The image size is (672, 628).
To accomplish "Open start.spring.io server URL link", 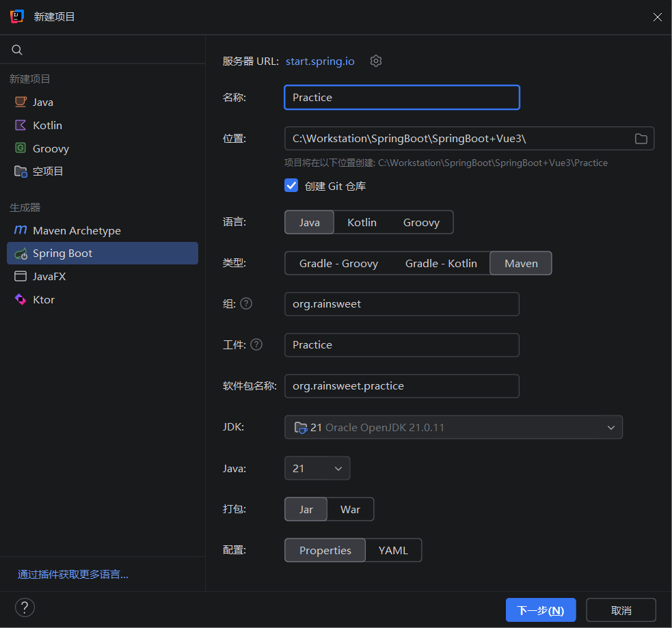I will click(320, 62).
